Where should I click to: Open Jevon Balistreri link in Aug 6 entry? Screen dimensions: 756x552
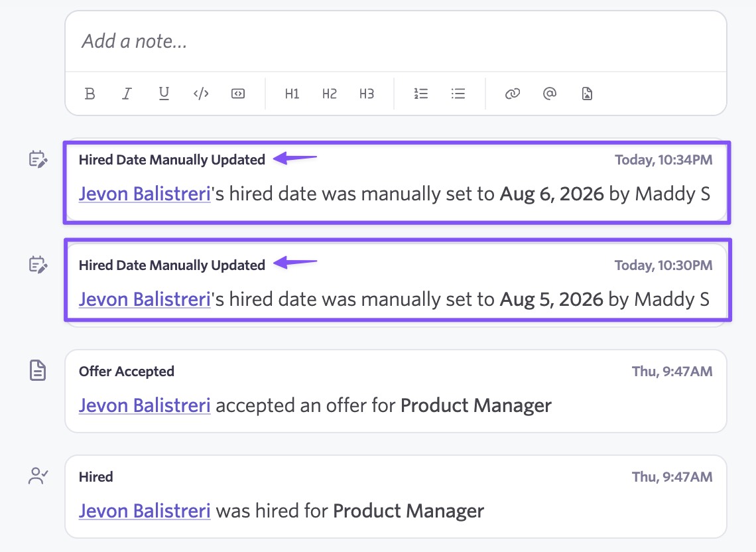pos(145,194)
